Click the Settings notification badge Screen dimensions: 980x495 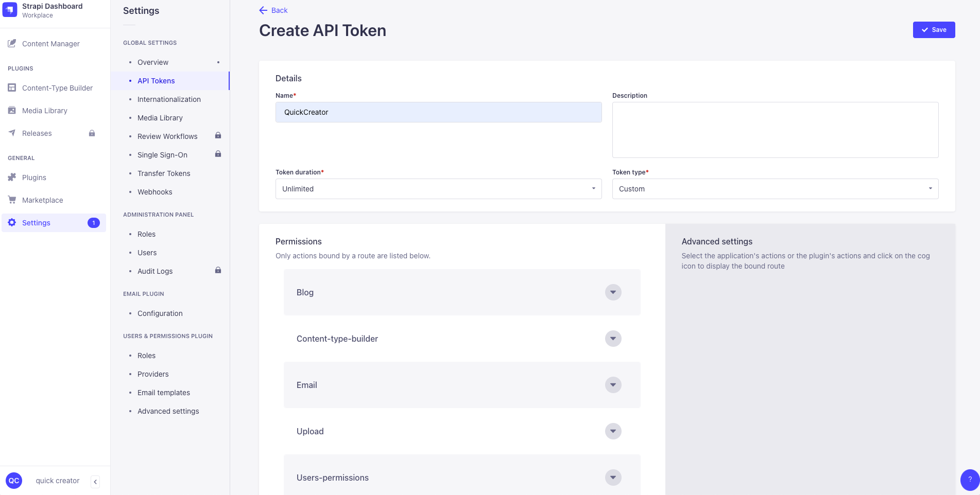point(94,223)
